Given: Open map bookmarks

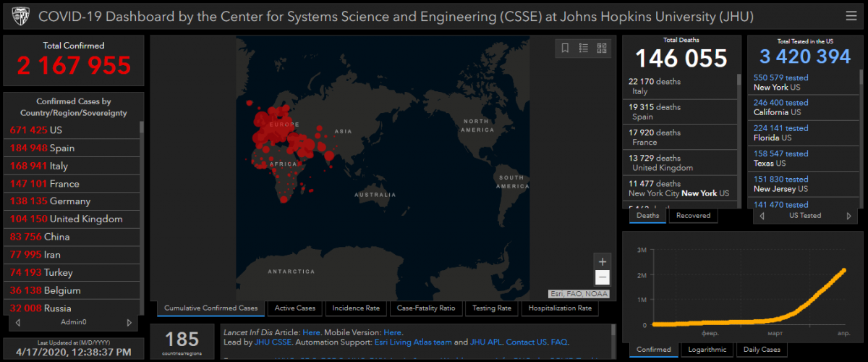Looking at the screenshot, I should point(565,49).
